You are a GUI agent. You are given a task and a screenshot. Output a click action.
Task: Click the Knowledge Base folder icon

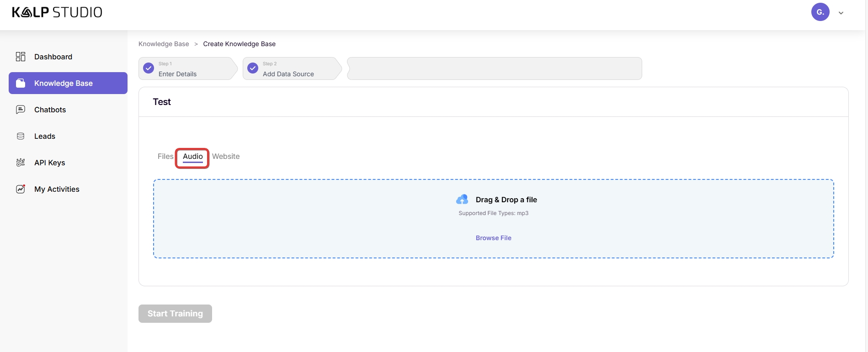pyautogui.click(x=21, y=83)
